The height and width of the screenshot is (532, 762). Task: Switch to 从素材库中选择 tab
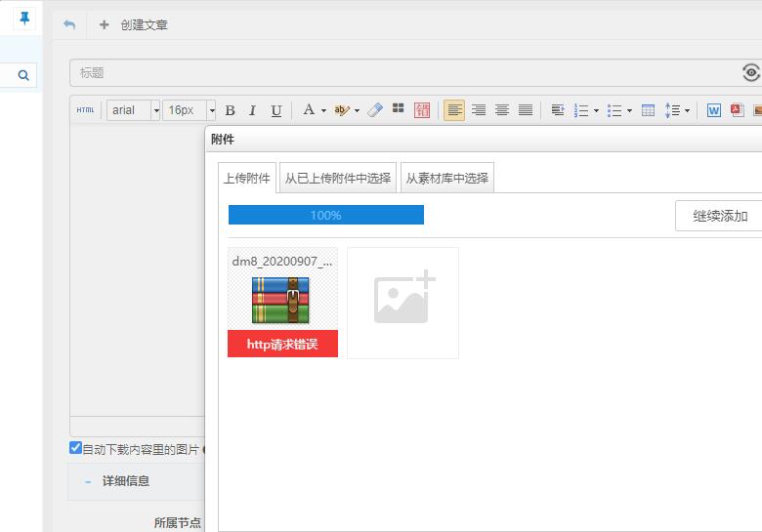(446, 178)
